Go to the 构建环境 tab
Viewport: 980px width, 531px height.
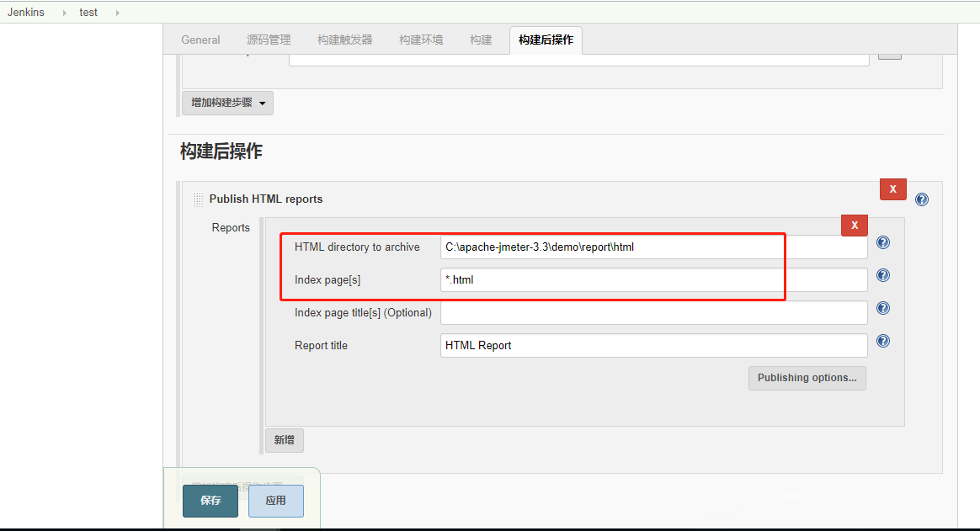point(421,40)
